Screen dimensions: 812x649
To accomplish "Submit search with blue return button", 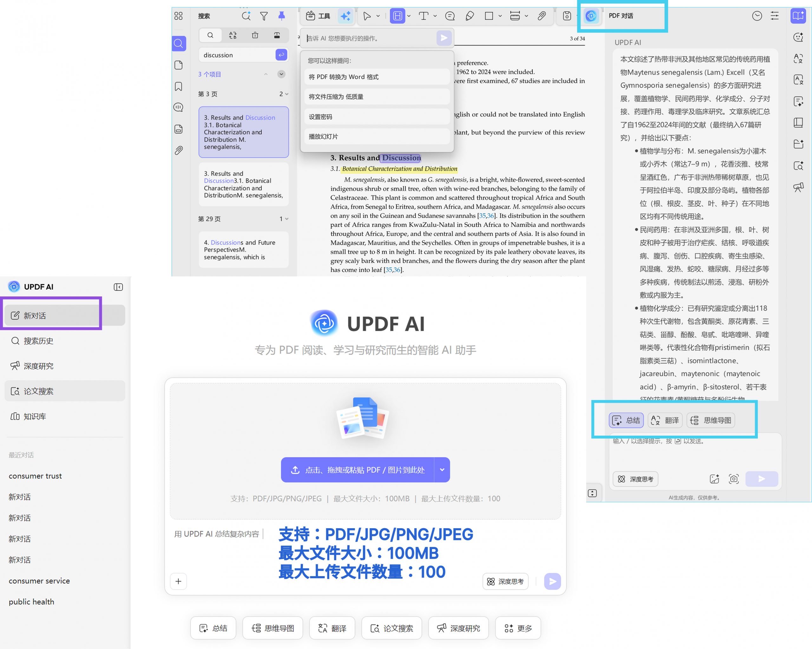I will pyautogui.click(x=281, y=55).
